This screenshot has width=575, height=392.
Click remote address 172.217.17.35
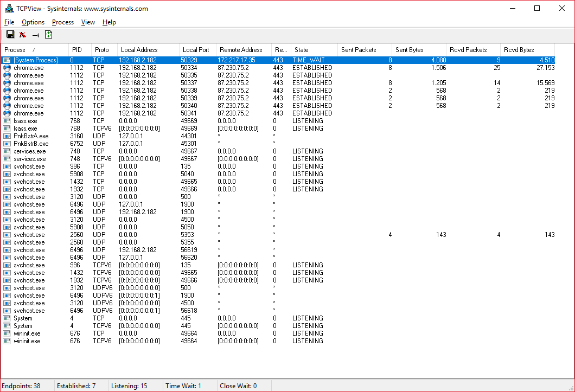coord(236,60)
